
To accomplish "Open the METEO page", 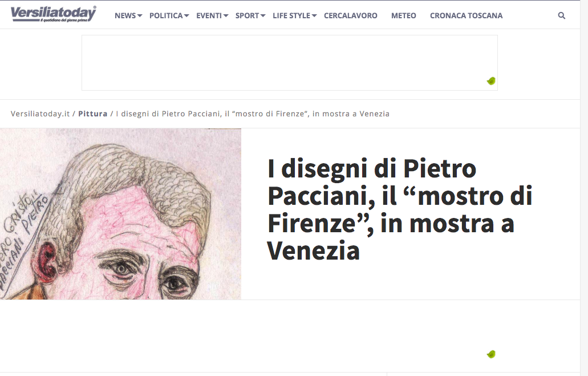I will (x=403, y=15).
